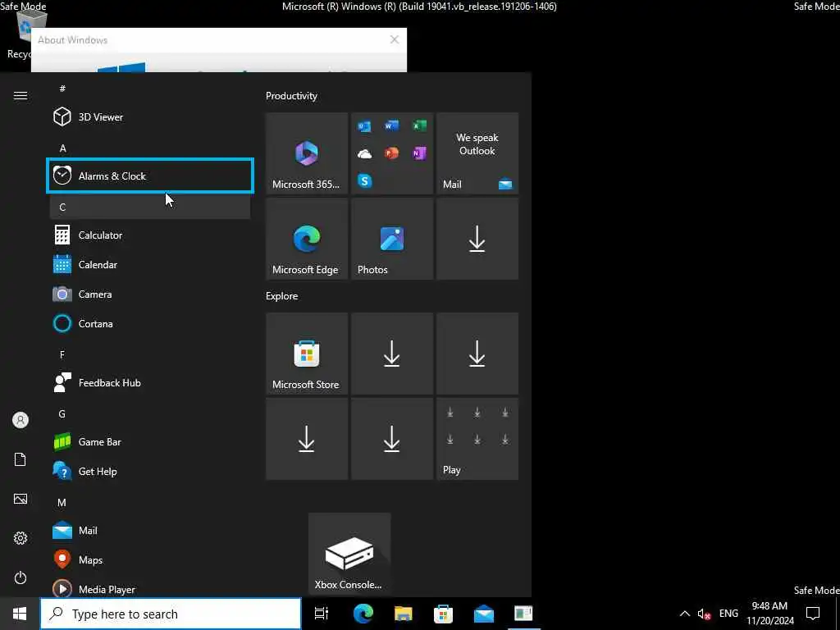Open the Mail live tile
The width and height of the screenshot is (840, 630).
tap(477, 153)
